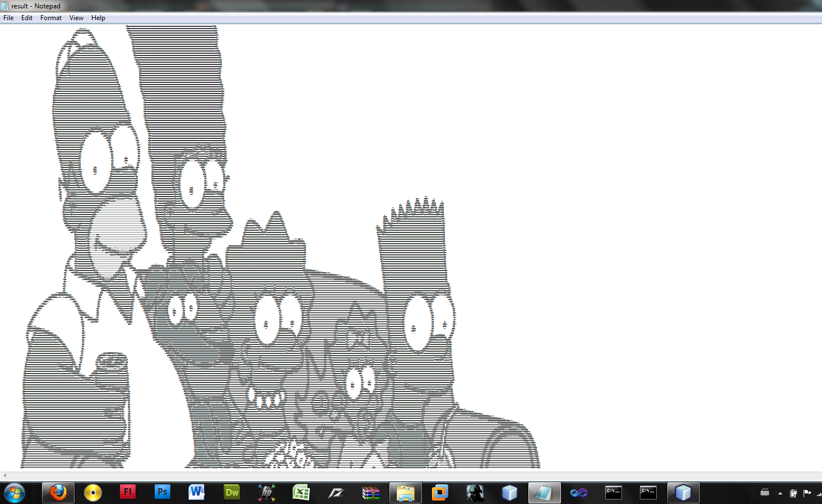Image resolution: width=822 pixels, height=504 pixels.
Task: Launch Adobe Dreamweaver from the taskbar
Action: [x=231, y=493]
